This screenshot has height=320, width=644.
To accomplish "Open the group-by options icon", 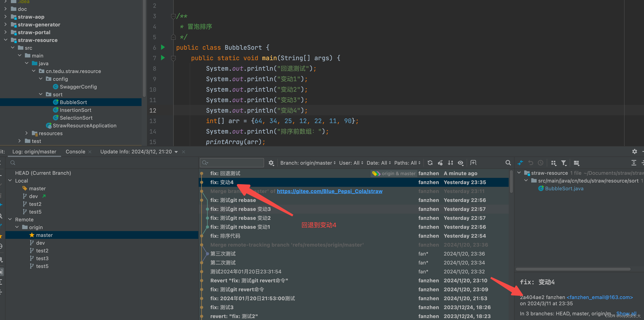I will [554, 163].
